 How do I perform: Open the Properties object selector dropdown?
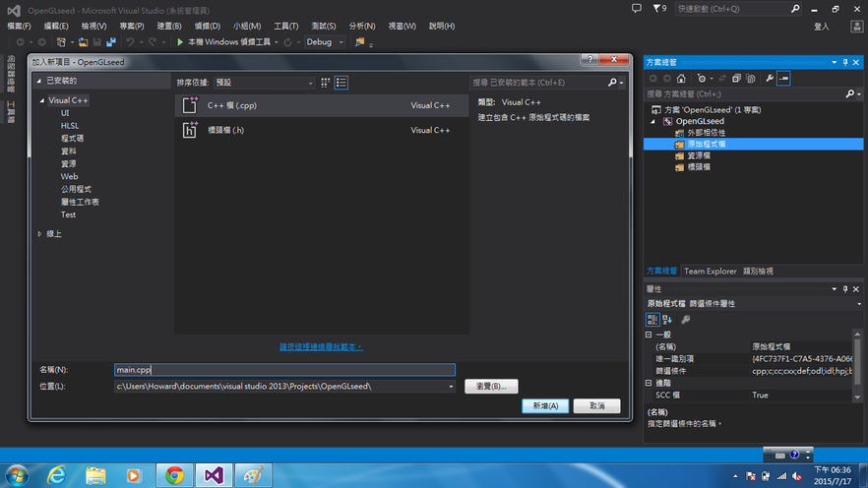point(858,304)
